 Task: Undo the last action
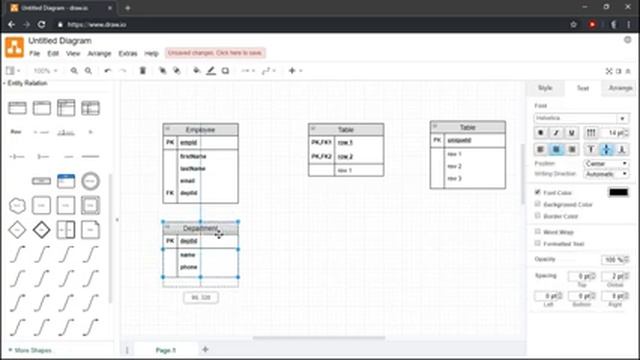coord(108,71)
